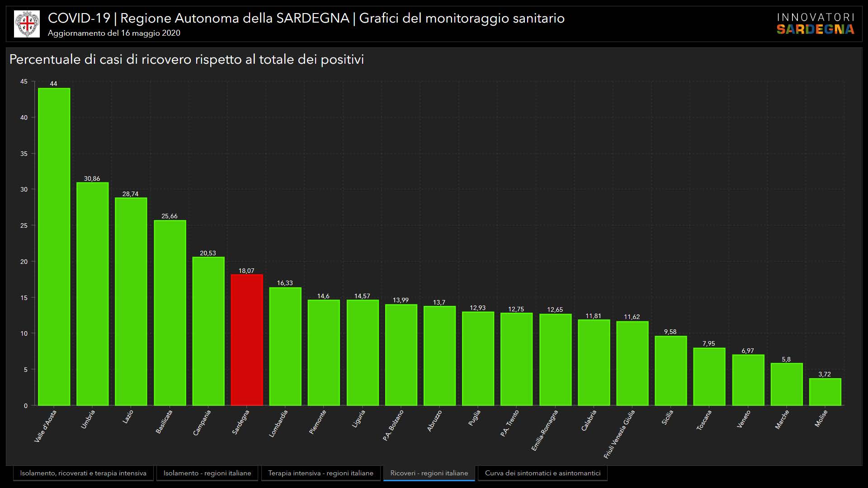Open Curva dei sintomatici e asintomantici tab
868x488 pixels.
542,473
